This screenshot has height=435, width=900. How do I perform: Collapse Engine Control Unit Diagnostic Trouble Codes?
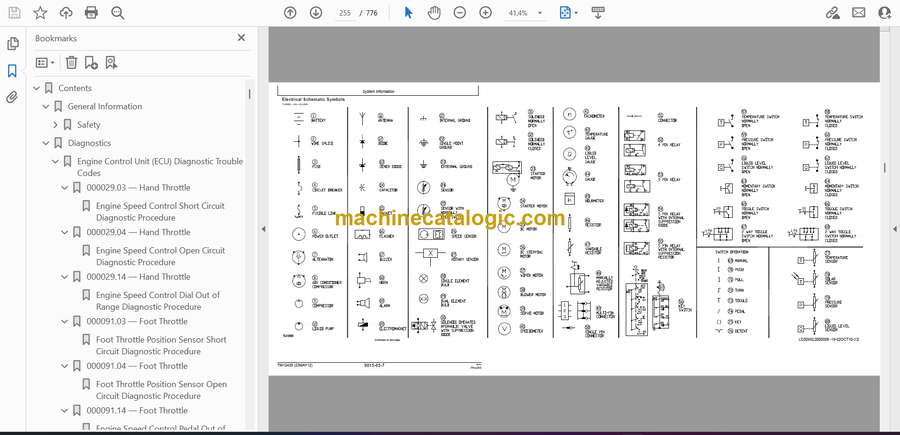pyautogui.click(x=55, y=162)
